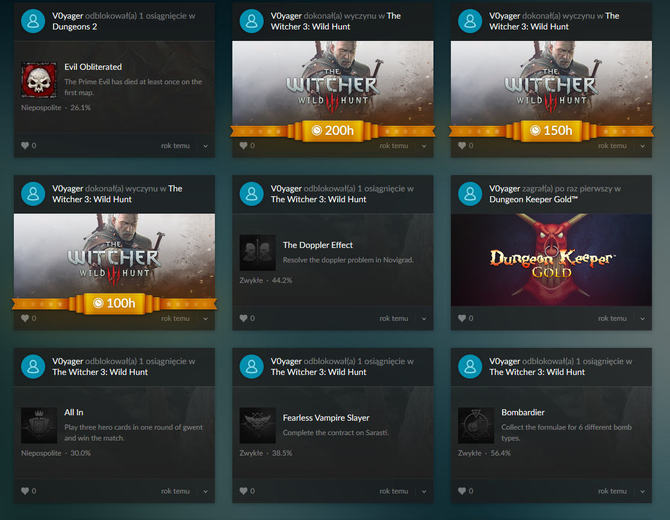670x520 pixels.
Task: Click V0yager avatar on 150h Witcher card
Action: (470, 21)
